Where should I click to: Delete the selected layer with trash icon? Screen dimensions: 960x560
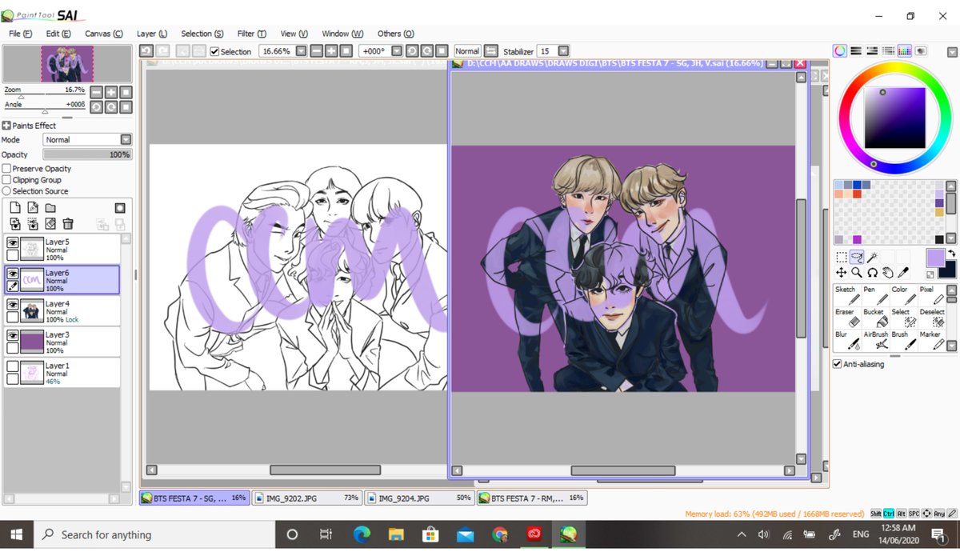[x=68, y=224]
